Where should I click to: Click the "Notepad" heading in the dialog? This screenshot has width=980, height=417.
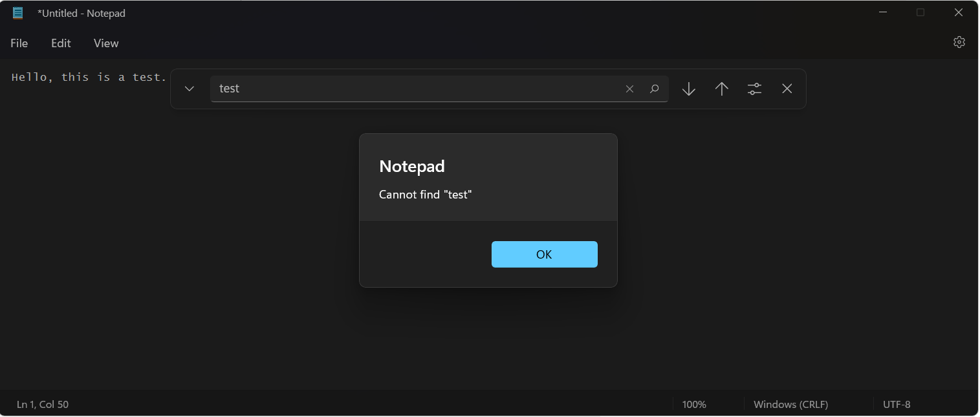[x=412, y=166]
